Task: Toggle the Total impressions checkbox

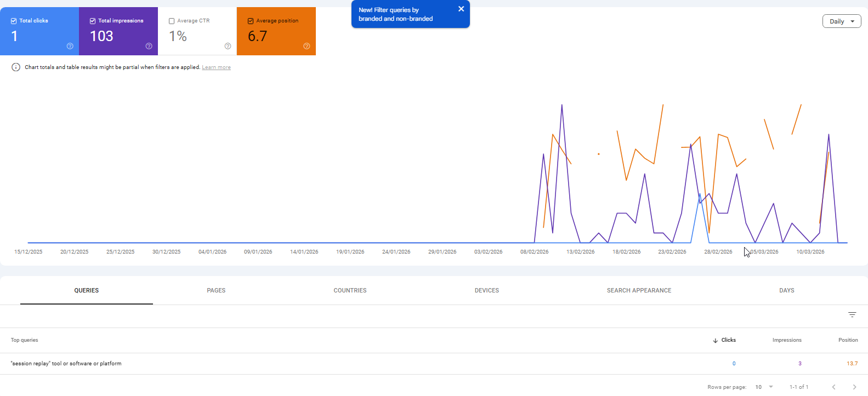Action: coord(93,21)
